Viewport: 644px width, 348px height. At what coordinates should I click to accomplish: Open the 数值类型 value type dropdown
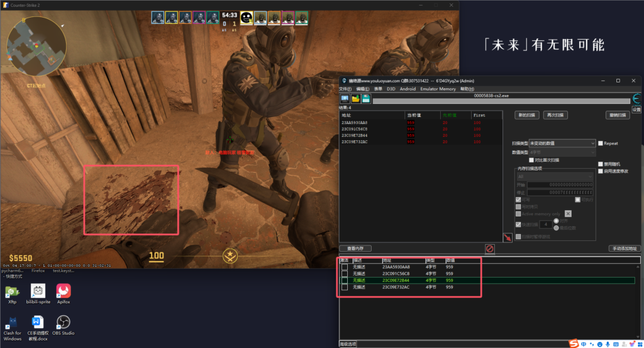(562, 152)
